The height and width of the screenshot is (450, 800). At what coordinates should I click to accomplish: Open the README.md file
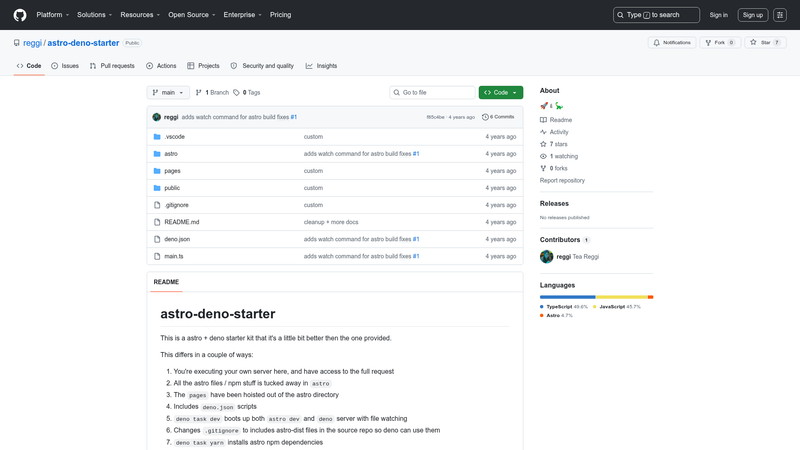[182, 222]
